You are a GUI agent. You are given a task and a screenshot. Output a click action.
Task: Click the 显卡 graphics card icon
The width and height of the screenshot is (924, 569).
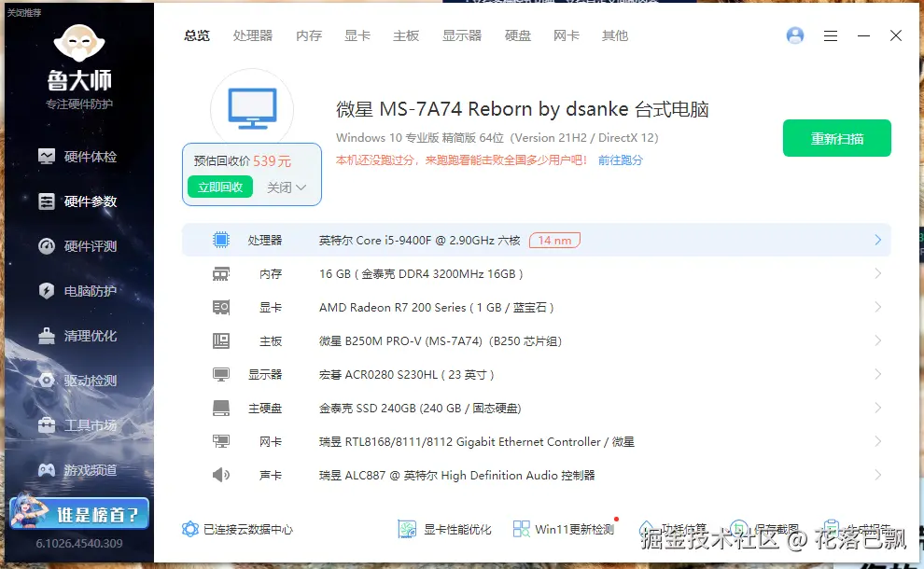pos(221,308)
